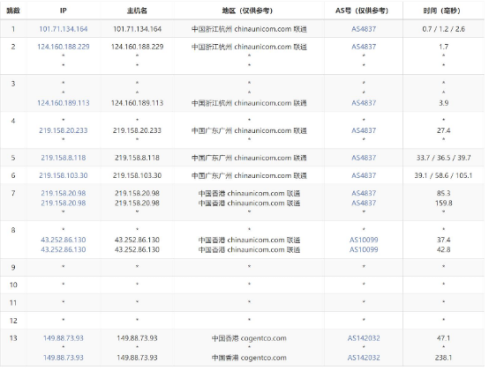Click the time value 42.8 in hop 8
489x370 pixels.
click(444, 249)
